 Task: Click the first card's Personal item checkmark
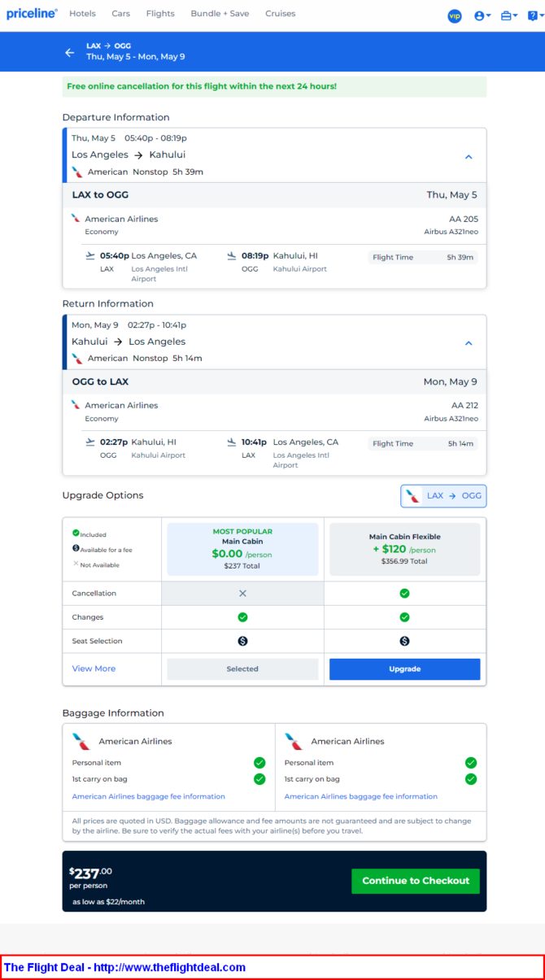(x=259, y=763)
